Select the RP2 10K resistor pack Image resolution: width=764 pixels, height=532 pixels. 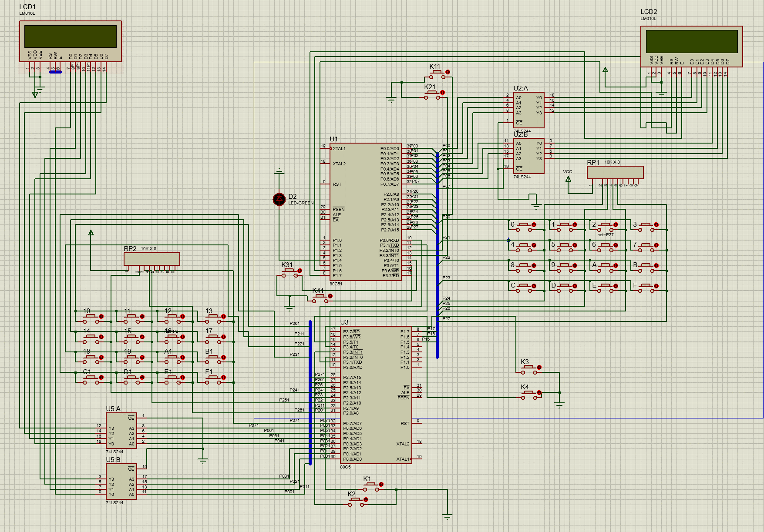click(151, 259)
